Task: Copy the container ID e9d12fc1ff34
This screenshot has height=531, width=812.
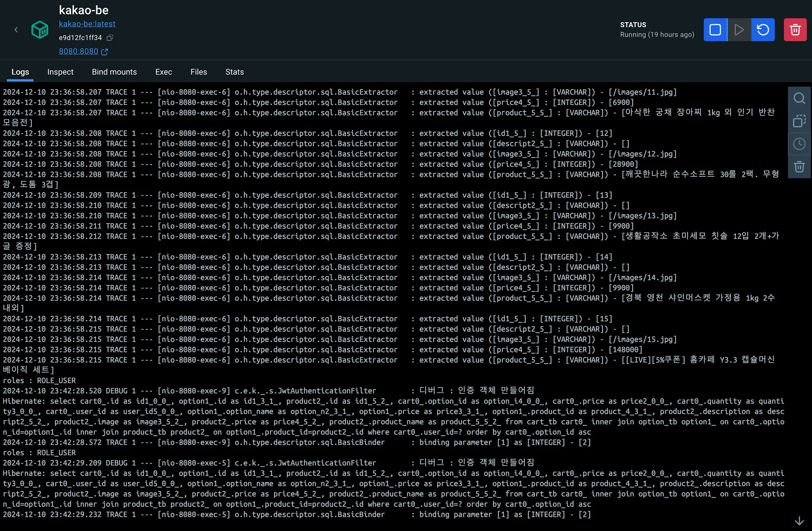Action: click(x=110, y=38)
